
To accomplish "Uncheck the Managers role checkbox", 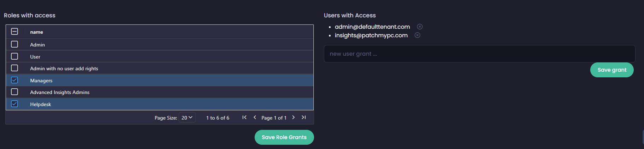I will 14,80.
